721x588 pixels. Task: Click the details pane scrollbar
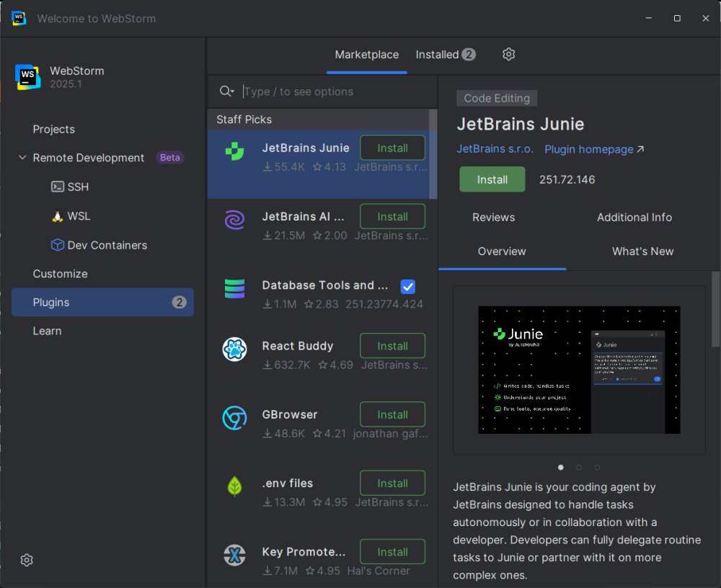(715, 309)
